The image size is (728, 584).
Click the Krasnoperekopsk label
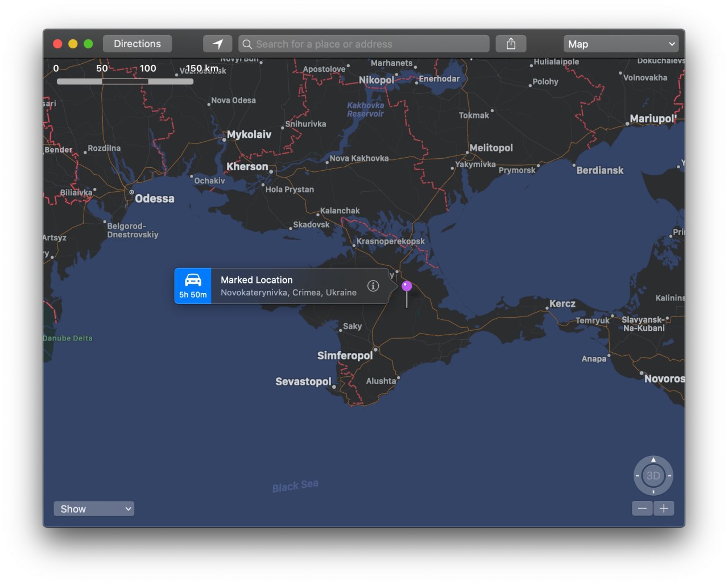click(x=391, y=241)
